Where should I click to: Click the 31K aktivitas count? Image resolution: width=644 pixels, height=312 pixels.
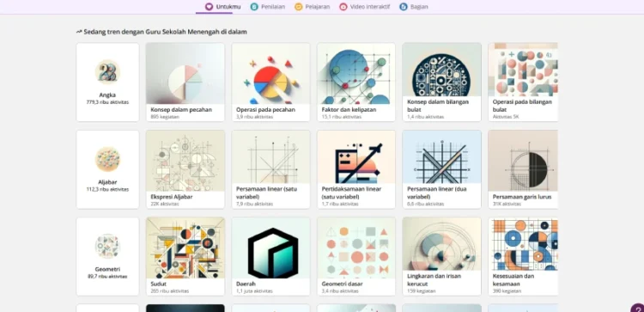[x=507, y=205]
